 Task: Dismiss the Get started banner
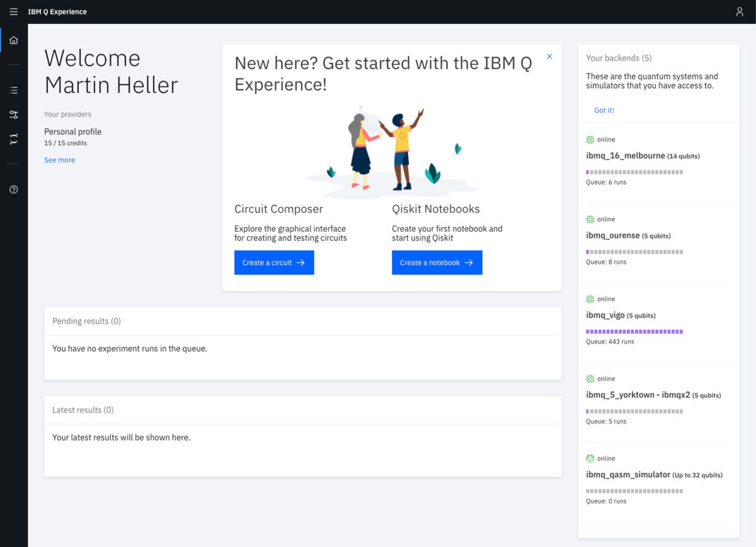coord(549,57)
